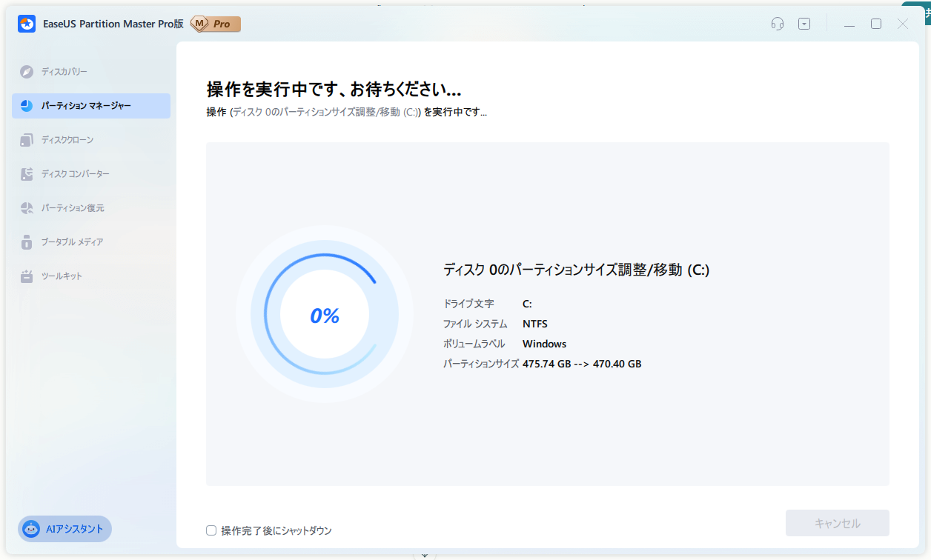Click the ツールキット toolbox icon
The image size is (931, 560).
click(27, 276)
